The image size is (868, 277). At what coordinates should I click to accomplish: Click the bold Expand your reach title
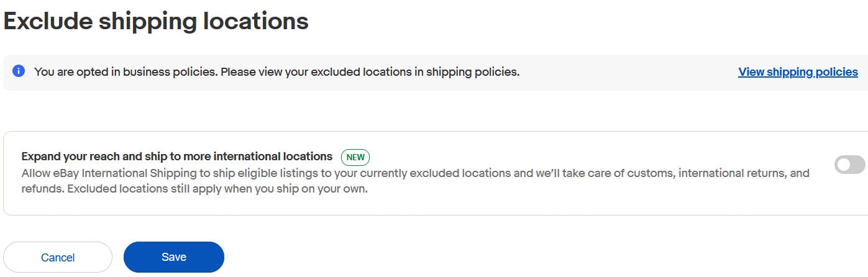(x=177, y=157)
